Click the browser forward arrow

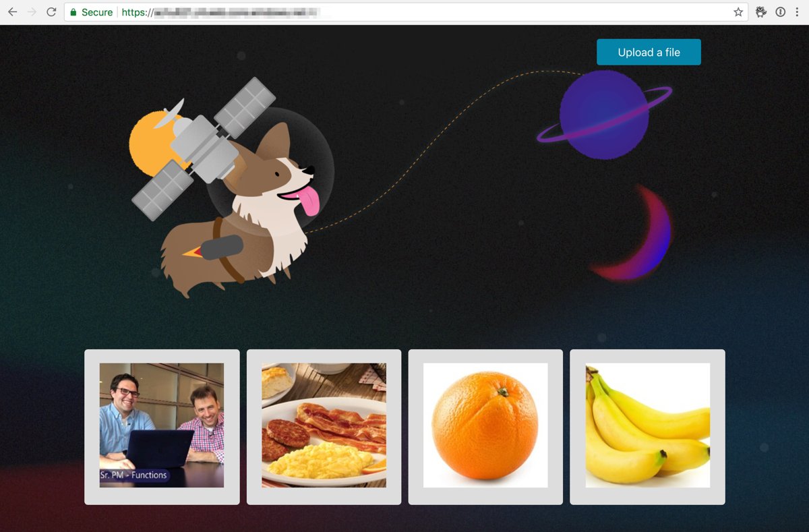tap(32, 12)
